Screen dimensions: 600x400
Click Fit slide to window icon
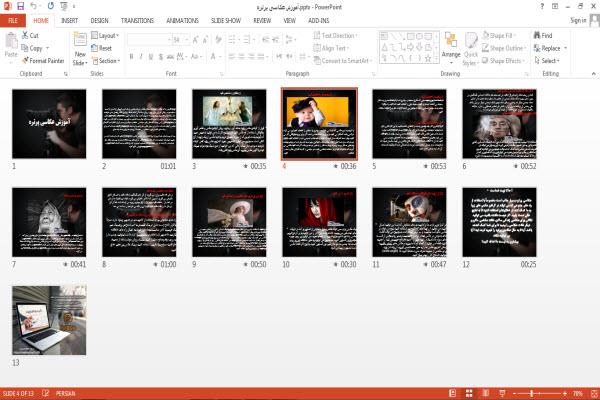[x=594, y=393]
